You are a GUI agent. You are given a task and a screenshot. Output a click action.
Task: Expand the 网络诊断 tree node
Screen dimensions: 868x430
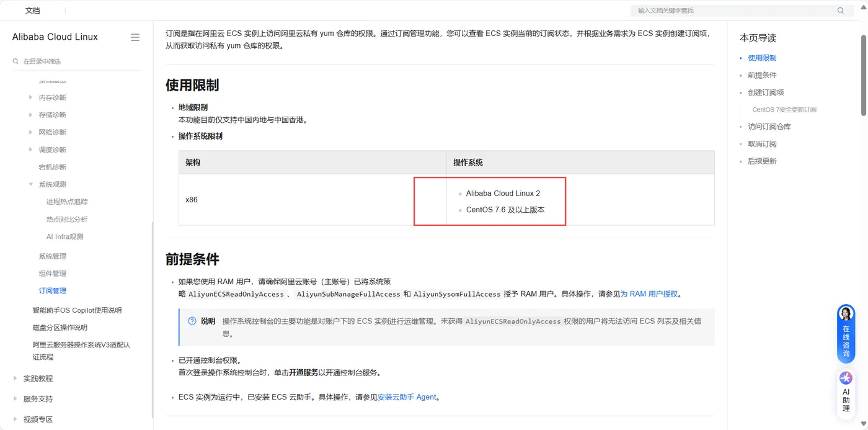pos(31,132)
